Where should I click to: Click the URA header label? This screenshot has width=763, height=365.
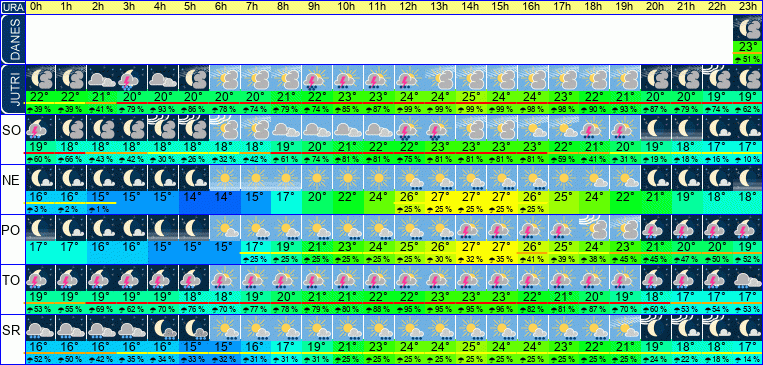point(12,7)
